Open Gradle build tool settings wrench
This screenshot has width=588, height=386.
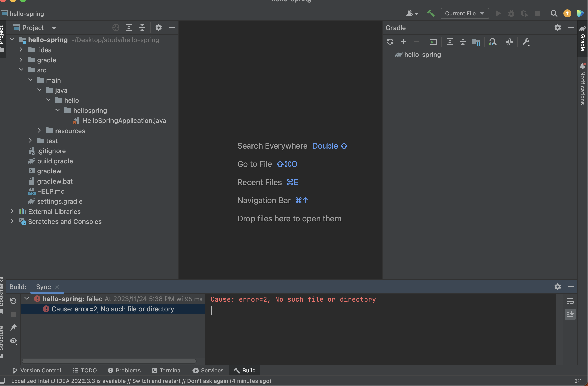point(526,42)
